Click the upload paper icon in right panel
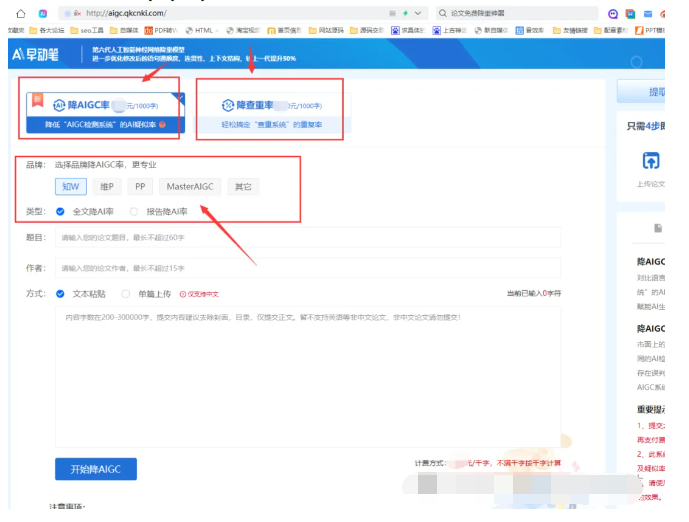This screenshot has width=689, height=522. (651, 161)
